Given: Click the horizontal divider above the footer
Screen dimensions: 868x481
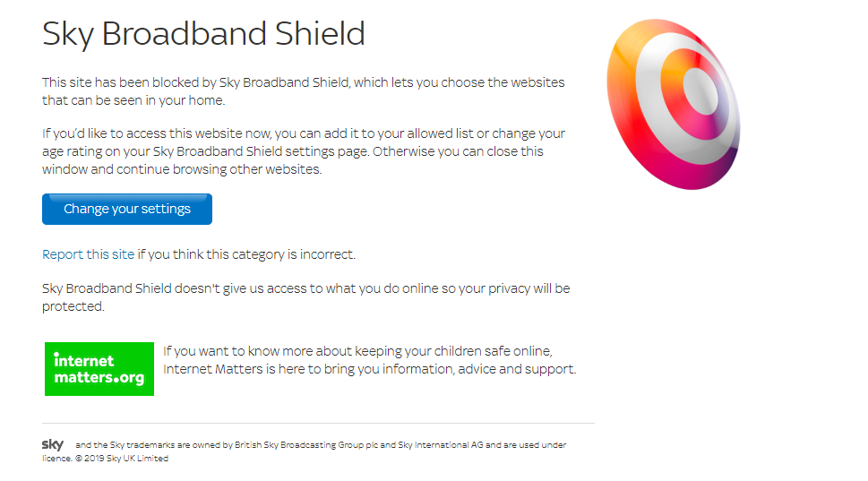Looking at the screenshot, I should pyautogui.click(x=318, y=424).
